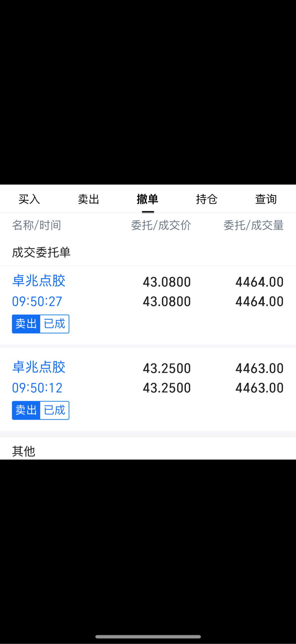This screenshot has width=296, height=644.
Task: Select the 4463.00 order quantity
Action: [259, 368]
